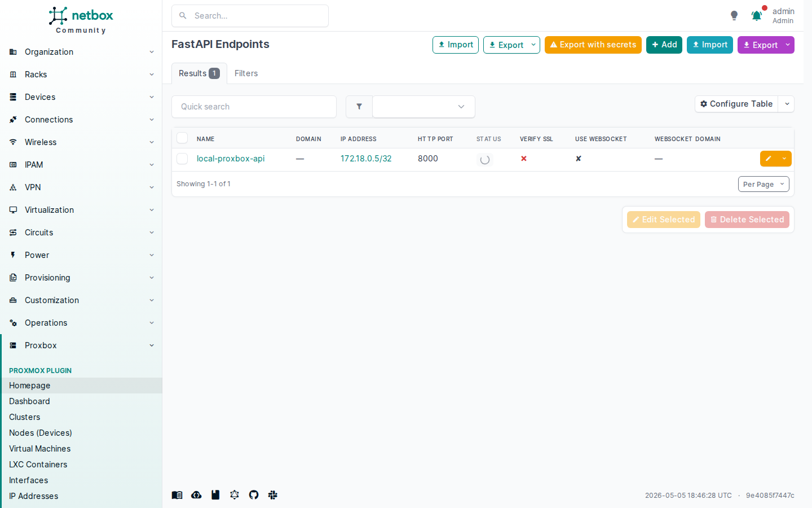Select the Devices sidebar icon
Viewport: 812px width, 508px height.
(x=13, y=97)
